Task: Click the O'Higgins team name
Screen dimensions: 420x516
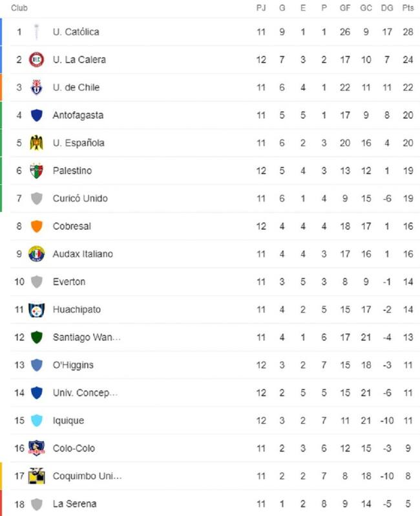Action: tap(73, 365)
